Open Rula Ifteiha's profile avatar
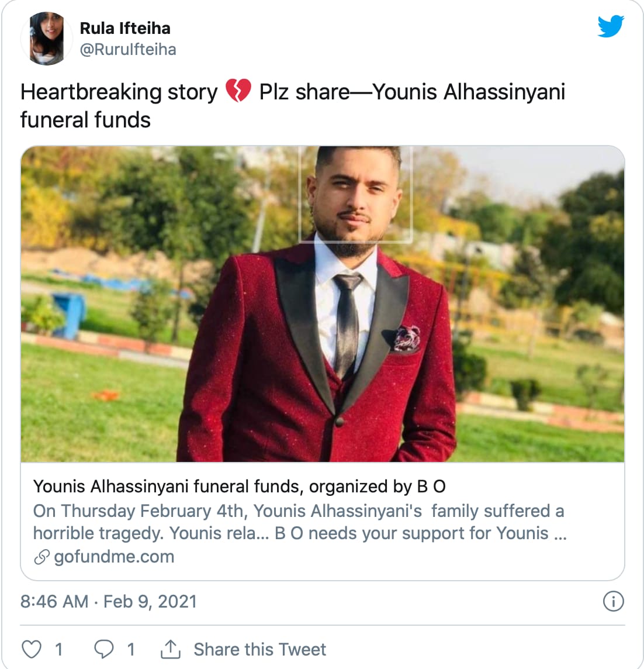Screen dimensions: 644x669 point(47,39)
